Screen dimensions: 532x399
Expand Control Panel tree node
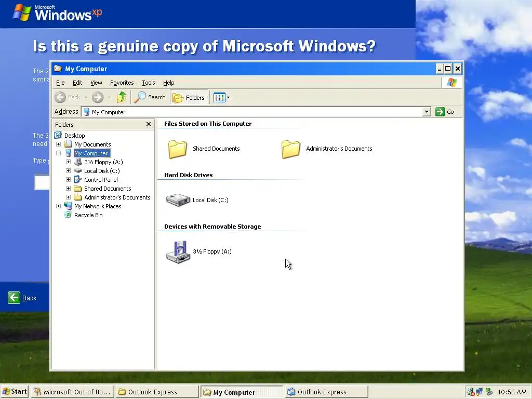68,179
